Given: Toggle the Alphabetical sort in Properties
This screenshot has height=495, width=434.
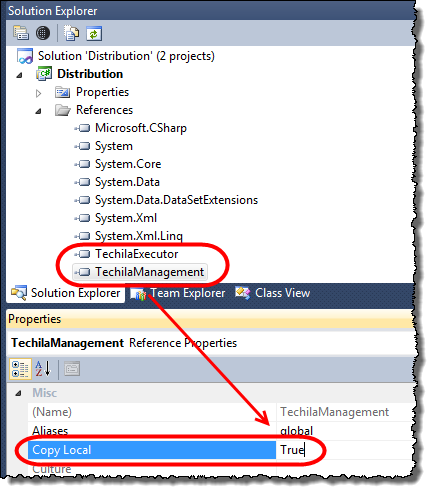Looking at the screenshot, I should (43, 369).
